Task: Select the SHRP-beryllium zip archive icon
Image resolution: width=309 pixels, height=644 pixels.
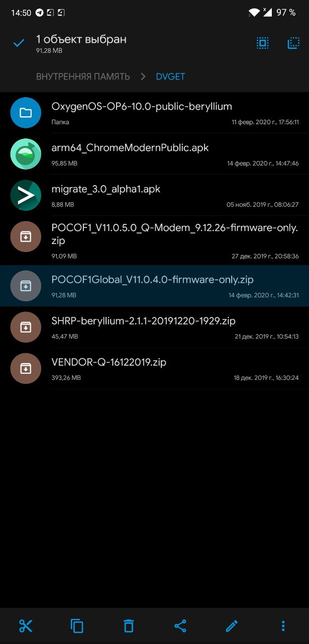Action: coord(26,327)
